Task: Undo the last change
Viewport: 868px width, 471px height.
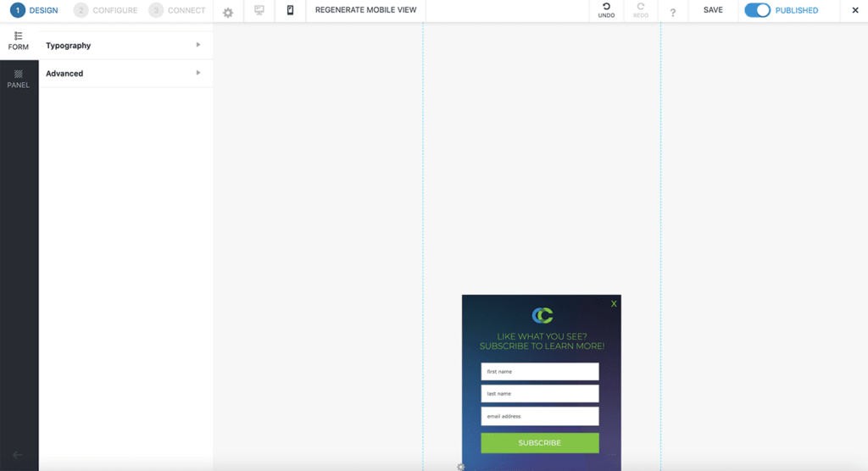Action: click(x=606, y=10)
